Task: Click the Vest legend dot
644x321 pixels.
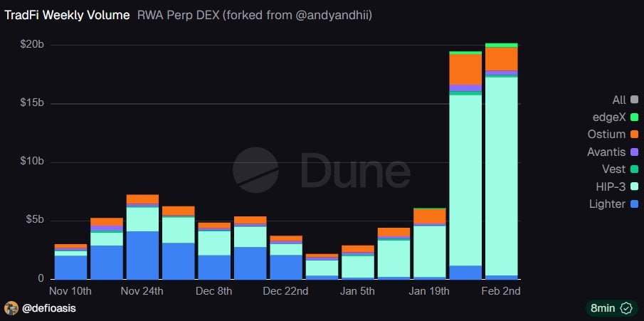Action: [633, 169]
